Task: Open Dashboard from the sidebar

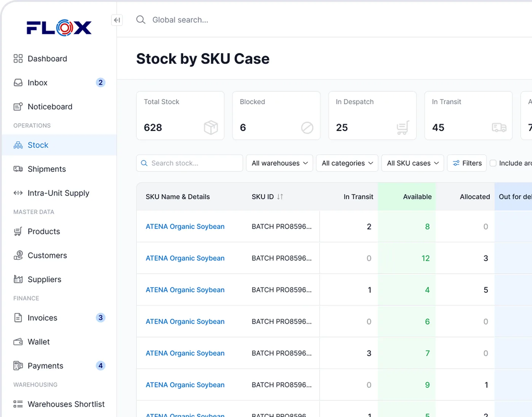Action: tap(59, 59)
